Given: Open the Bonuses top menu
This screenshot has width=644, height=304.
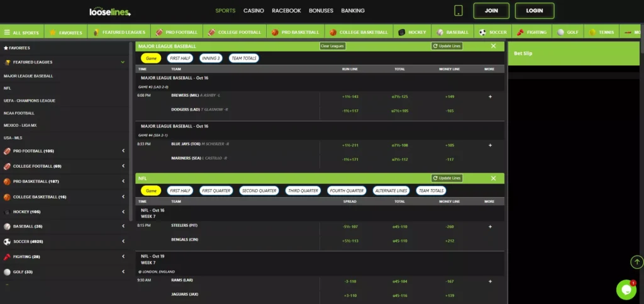Looking at the screenshot, I should pyautogui.click(x=321, y=11).
